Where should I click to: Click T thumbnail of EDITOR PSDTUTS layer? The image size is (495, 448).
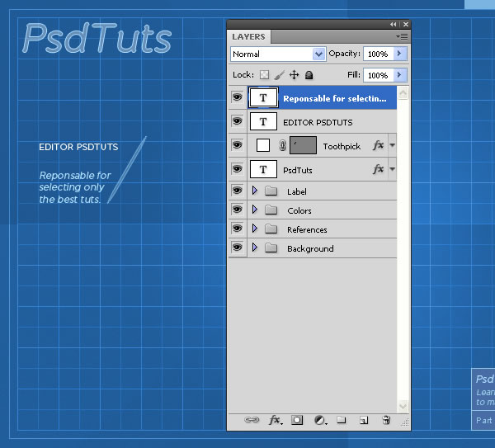coord(263,121)
